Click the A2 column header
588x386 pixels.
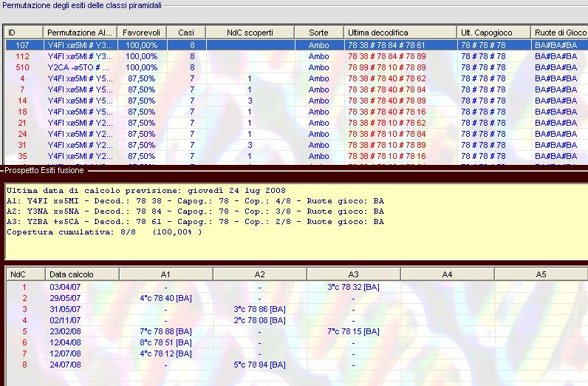tap(260, 274)
